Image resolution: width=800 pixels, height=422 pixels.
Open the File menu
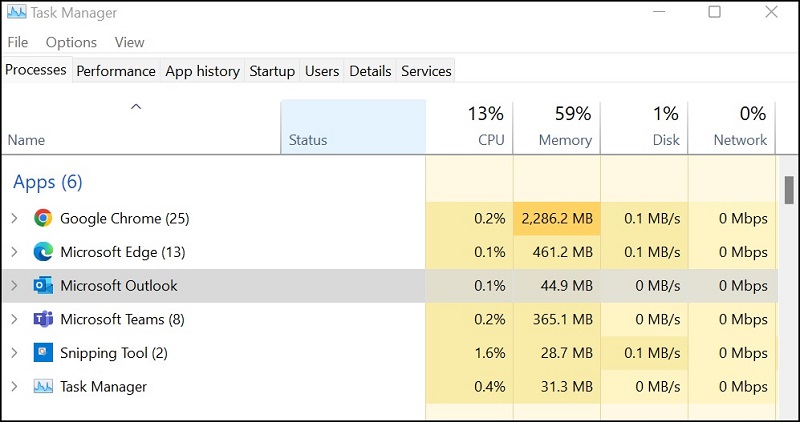tap(18, 42)
